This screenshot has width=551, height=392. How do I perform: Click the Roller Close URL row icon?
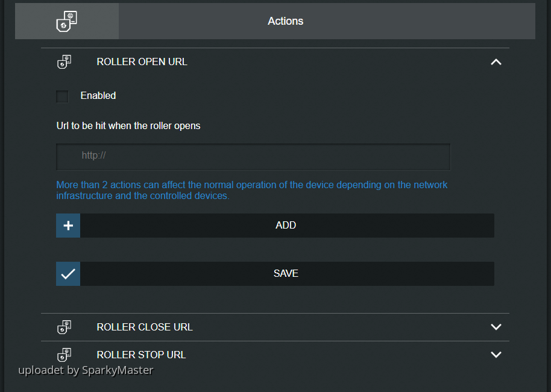click(65, 327)
